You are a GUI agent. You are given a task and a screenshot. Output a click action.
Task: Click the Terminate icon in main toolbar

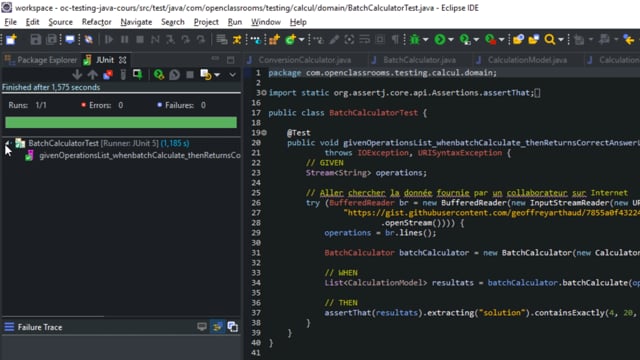point(140,40)
